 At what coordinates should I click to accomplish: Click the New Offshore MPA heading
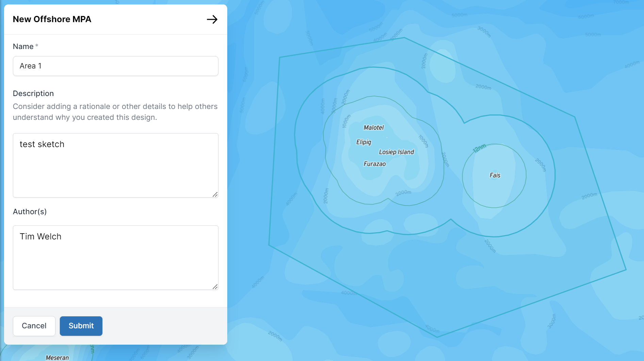tap(52, 19)
